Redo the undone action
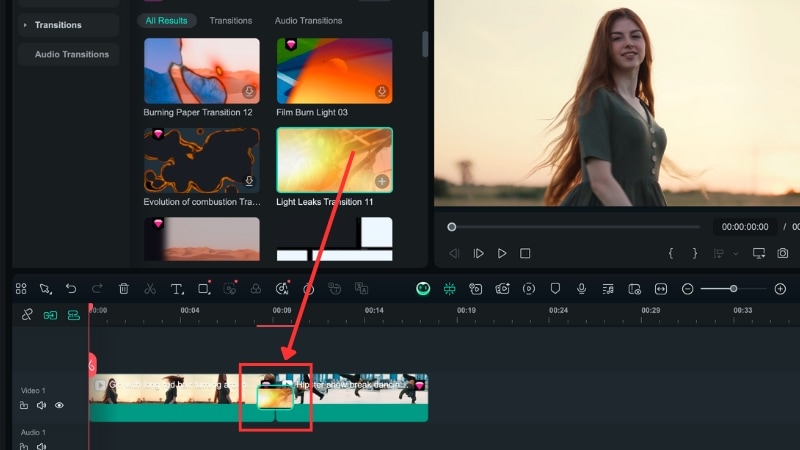 pyautogui.click(x=97, y=289)
